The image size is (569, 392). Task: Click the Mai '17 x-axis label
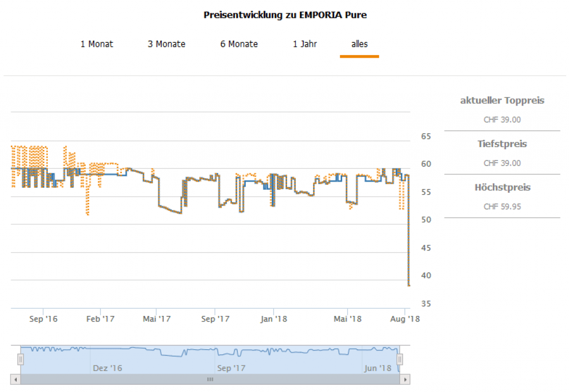tap(157, 319)
